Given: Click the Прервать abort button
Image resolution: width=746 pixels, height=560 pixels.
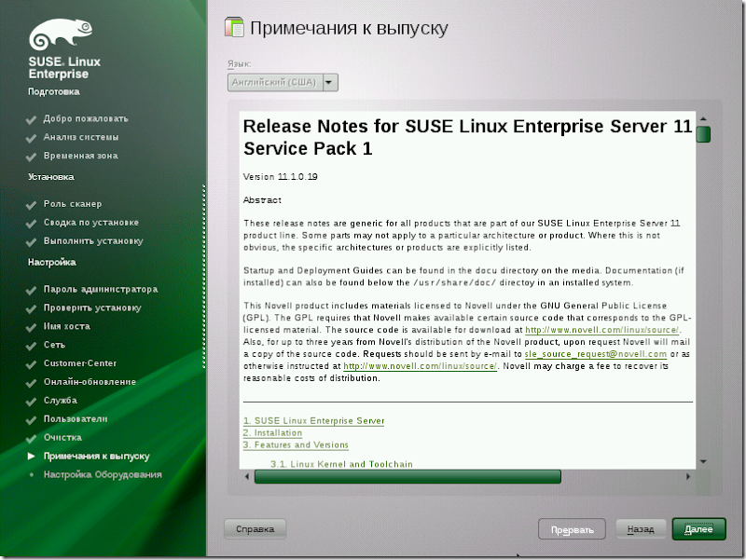Looking at the screenshot, I should [x=572, y=529].
